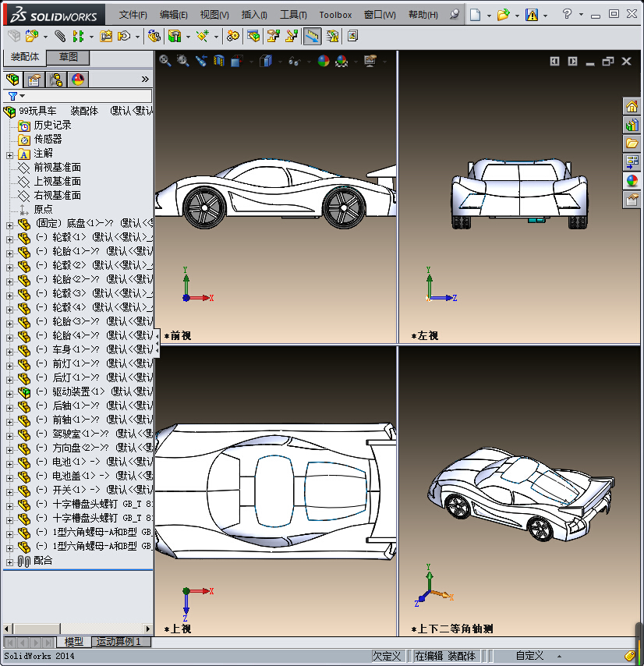The width and height of the screenshot is (644, 666).
Task: Select the Zoom to Fit tool
Action: tap(165, 61)
